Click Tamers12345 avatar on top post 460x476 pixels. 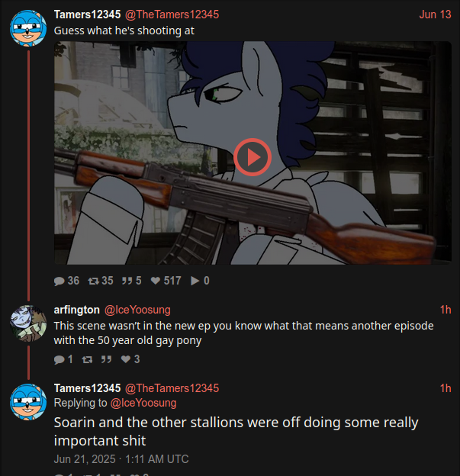tap(28, 28)
